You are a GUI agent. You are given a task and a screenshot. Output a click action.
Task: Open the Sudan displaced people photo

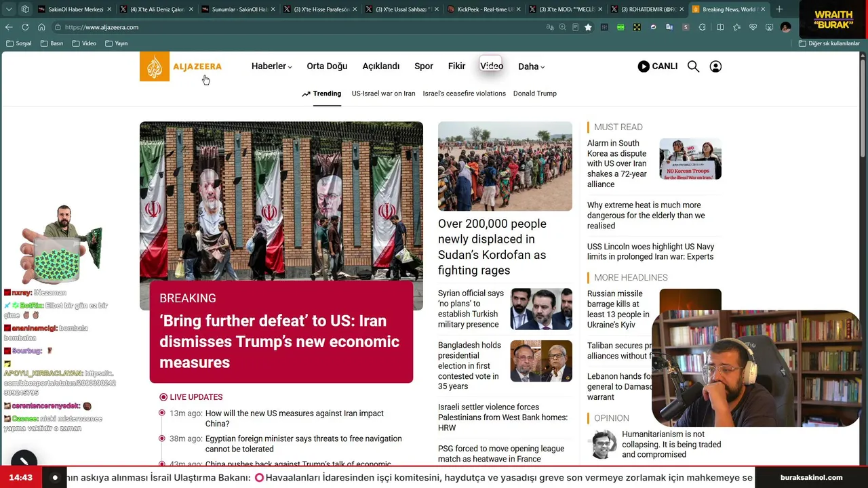coord(505,166)
